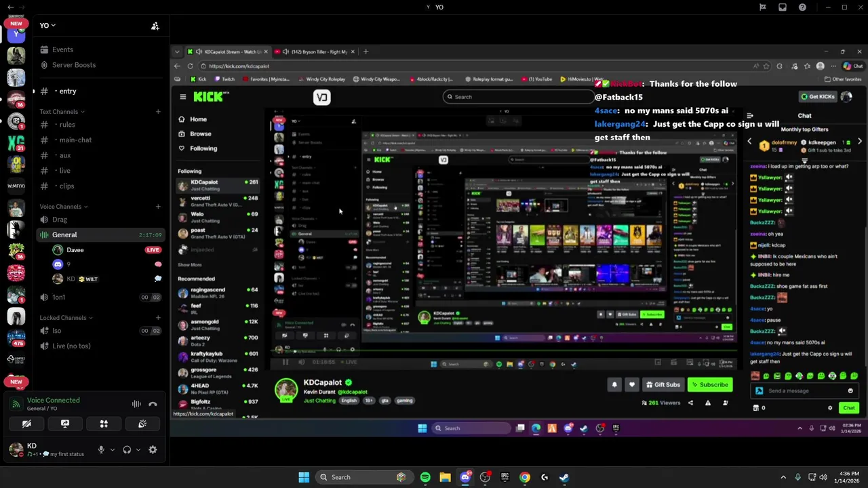Open the YO server name dropdown
868x488 pixels.
point(48,25)
